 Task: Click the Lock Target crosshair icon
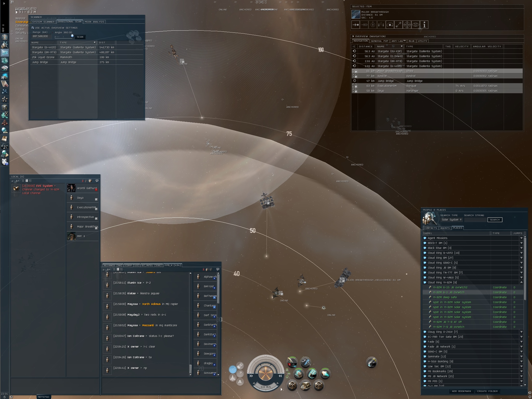[x=407, y=25]
